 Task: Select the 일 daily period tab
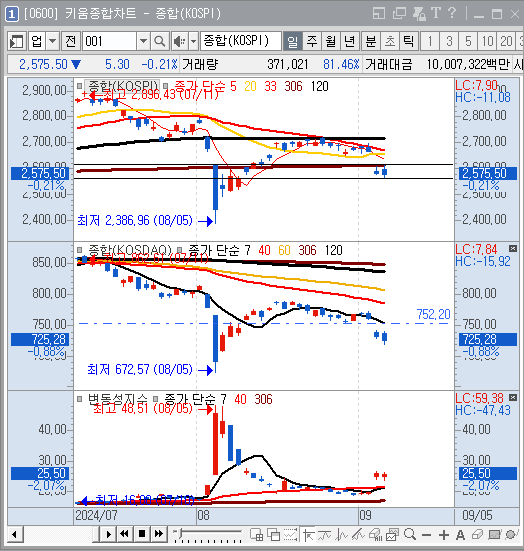pos(292,41)
